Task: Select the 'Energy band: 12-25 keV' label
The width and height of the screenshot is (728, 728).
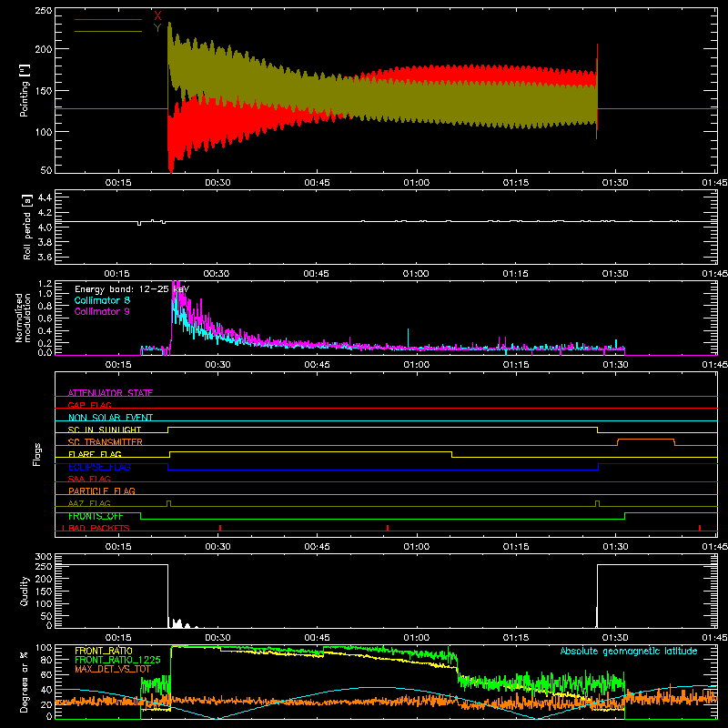Action: pyautogui.click(x=132, y=289)
